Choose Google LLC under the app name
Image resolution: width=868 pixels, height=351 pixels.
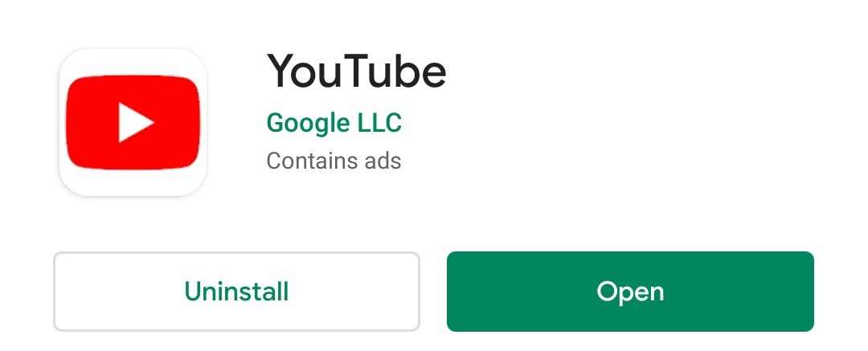[334, 123]
